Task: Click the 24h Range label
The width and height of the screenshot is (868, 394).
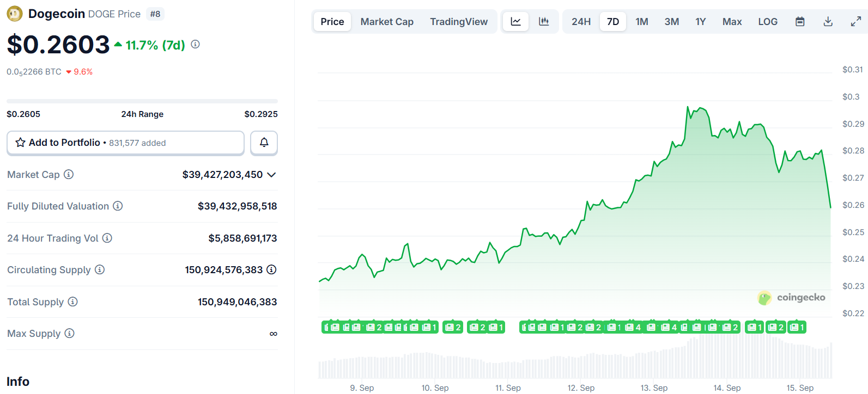Action: tap(142, 114)
